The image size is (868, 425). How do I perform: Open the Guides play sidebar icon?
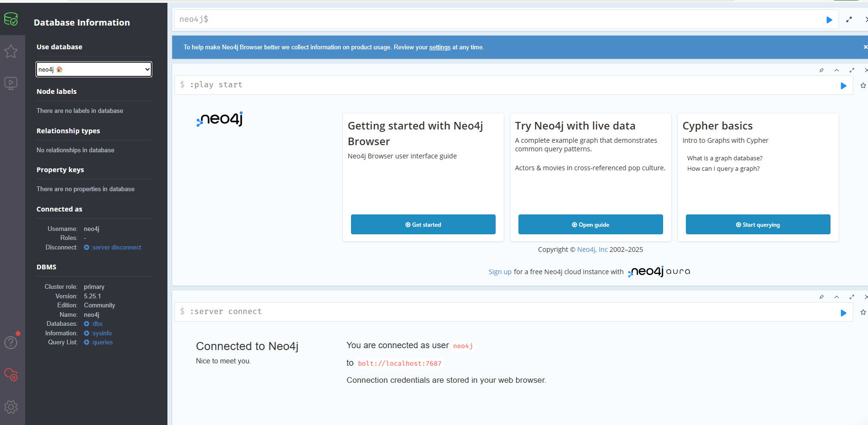[11, 83]
